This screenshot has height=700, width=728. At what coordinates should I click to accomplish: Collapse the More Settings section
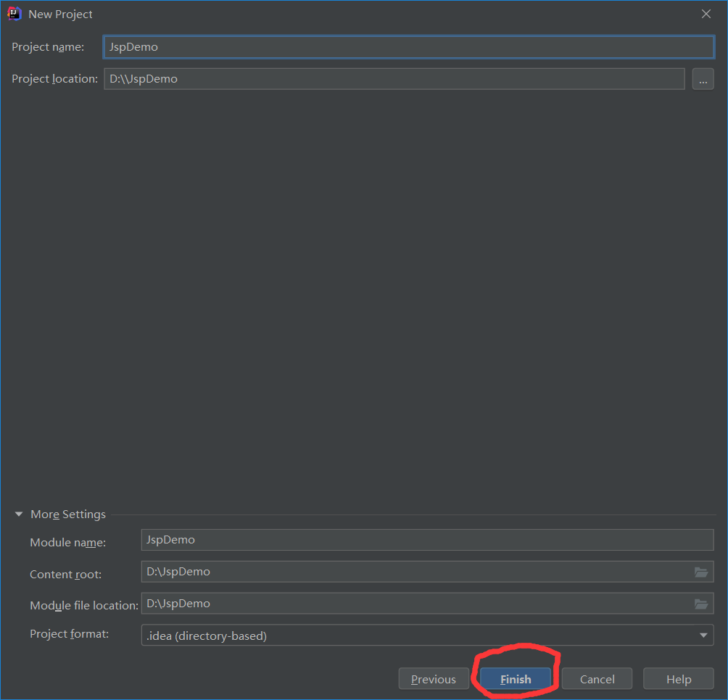[19, 514]
